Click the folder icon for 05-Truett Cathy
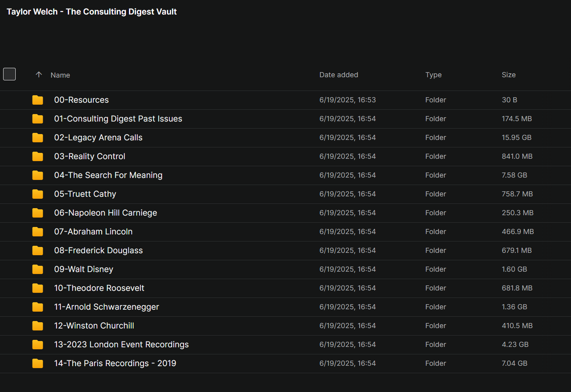This screenshot has width=571, height=392. 38,194
